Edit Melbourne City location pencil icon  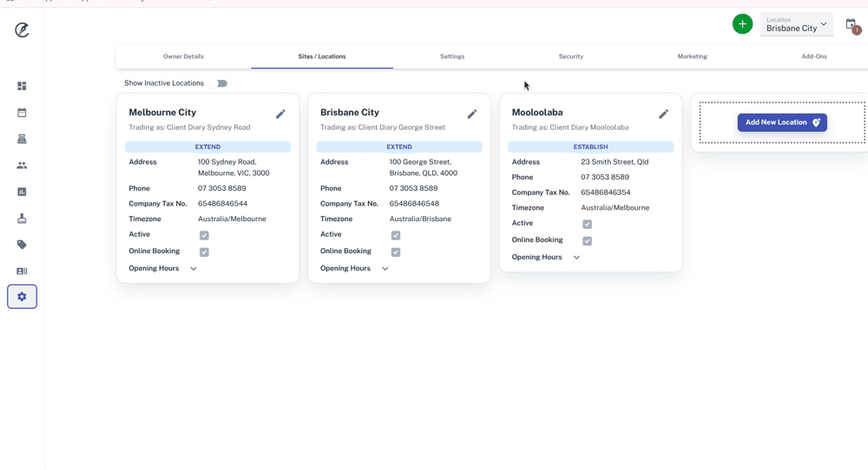pyautogui.click(x=280, y=114)
